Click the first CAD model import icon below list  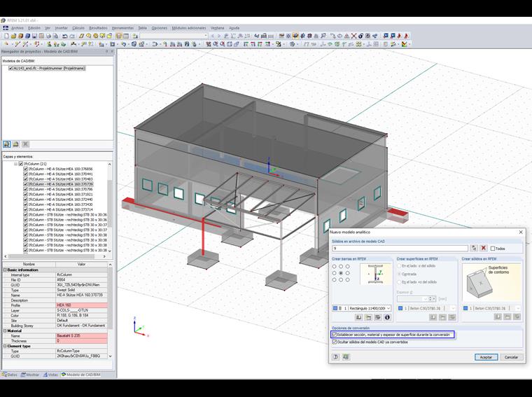point(7,144)
